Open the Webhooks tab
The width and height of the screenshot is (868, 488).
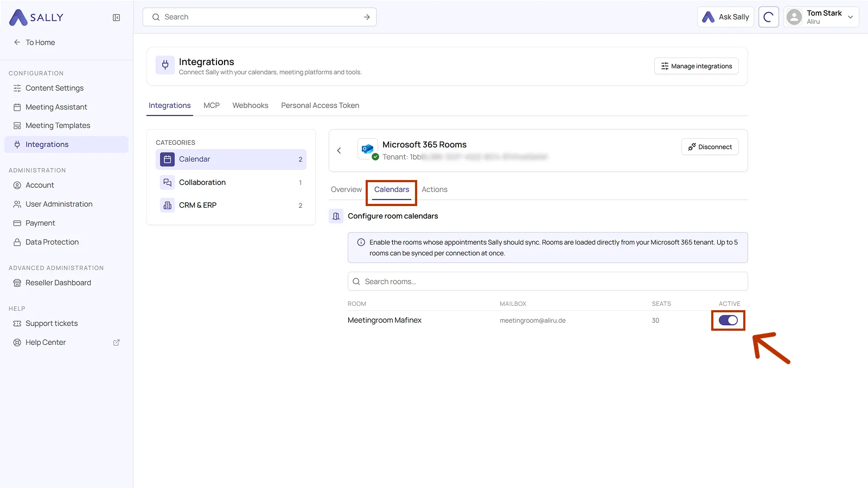[x=250, y=105]
